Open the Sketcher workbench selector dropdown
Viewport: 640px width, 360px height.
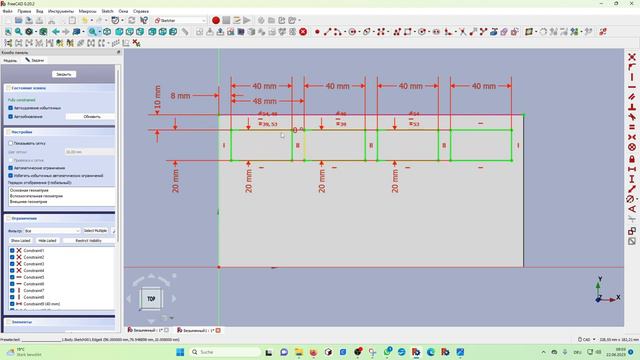click(180, 20)
